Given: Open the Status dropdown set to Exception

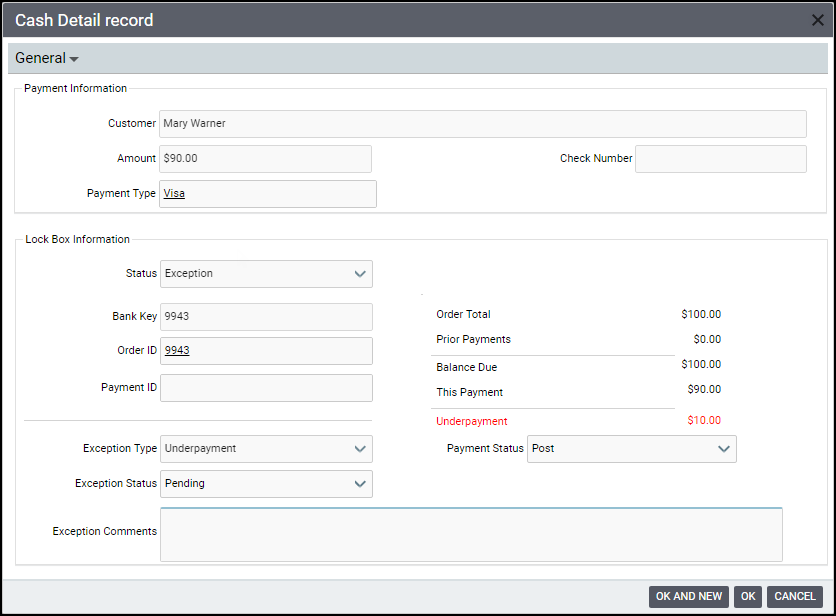Looking at the screenshot, I should 266,274.
